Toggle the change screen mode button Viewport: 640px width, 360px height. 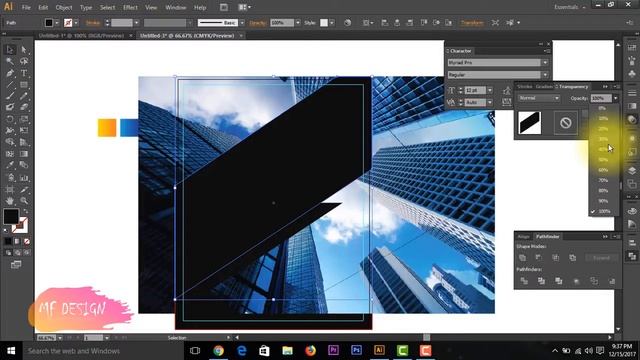point(16,265)
